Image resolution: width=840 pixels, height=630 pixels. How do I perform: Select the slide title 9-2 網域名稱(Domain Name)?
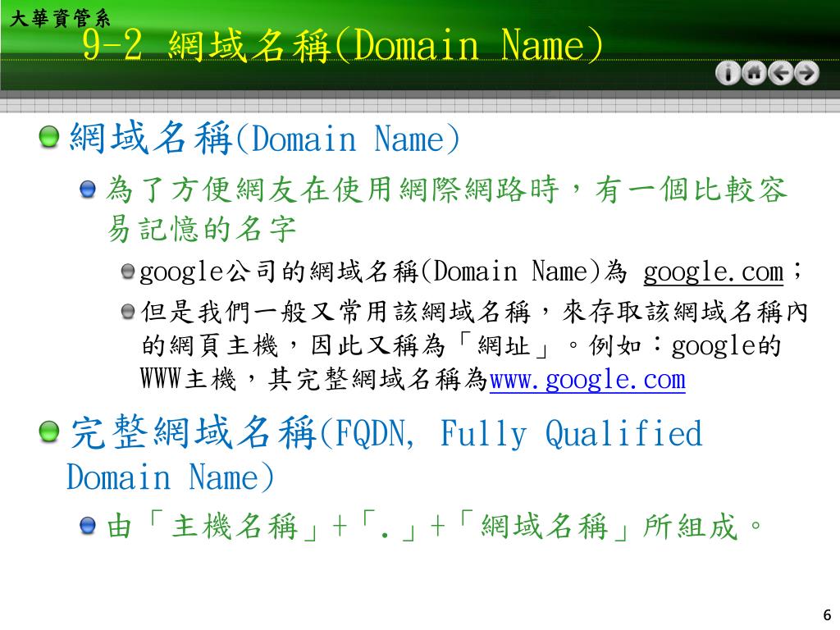[343, 45]
